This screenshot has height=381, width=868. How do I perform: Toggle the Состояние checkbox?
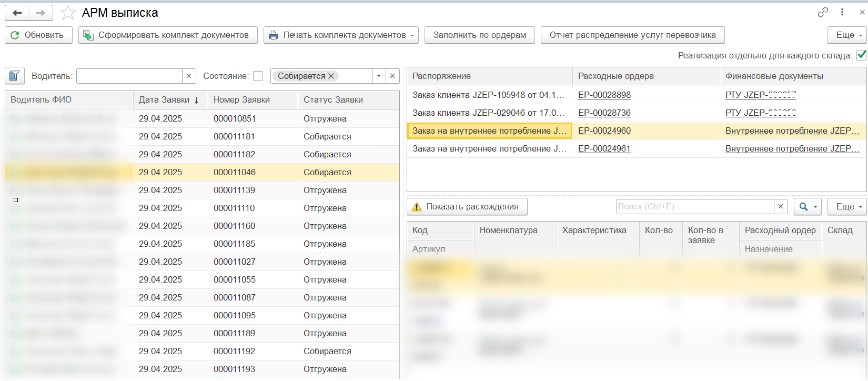pyautogui.click(x=258, y=76)
